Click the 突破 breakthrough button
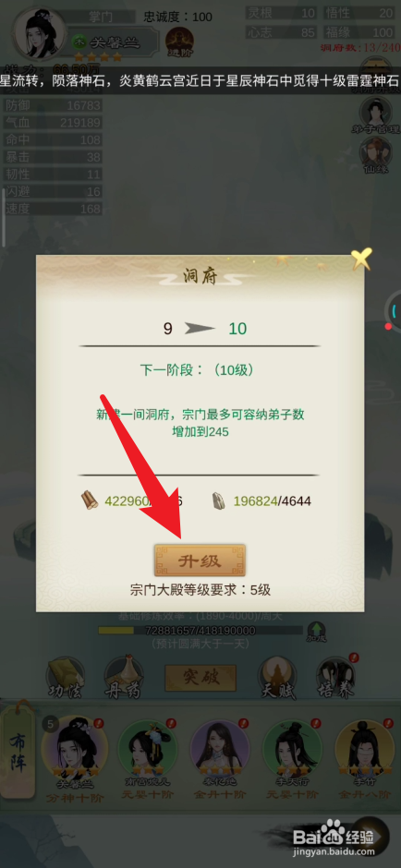The height and width of the screenshot is (868, 401). coord(200,678)
